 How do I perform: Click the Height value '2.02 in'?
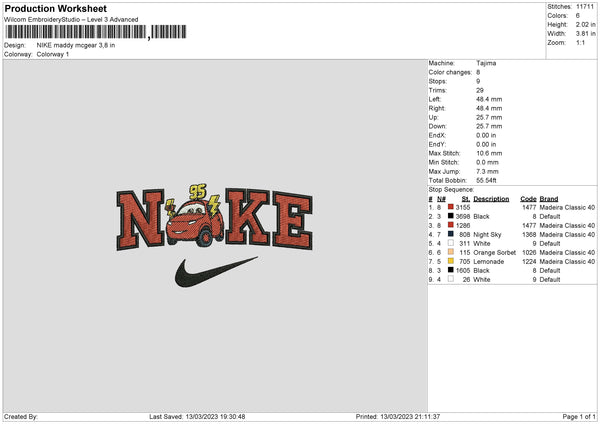[x=585, y=24]
